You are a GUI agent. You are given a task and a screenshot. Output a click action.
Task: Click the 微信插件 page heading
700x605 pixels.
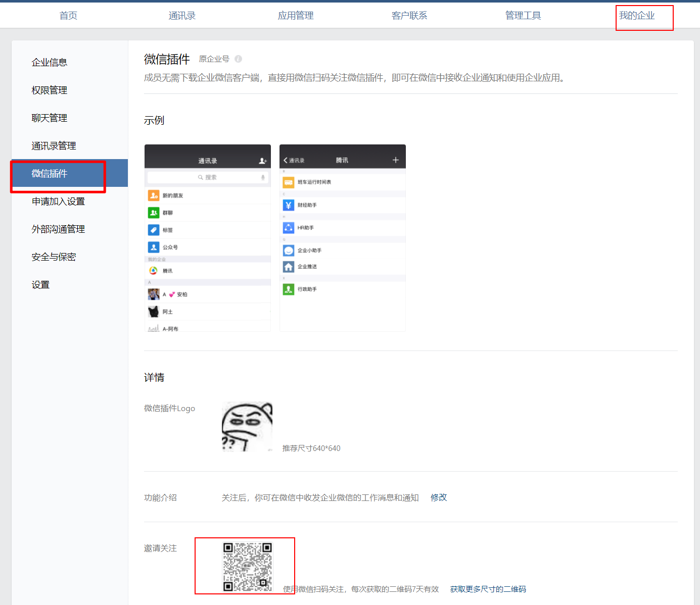click(167, 59)
